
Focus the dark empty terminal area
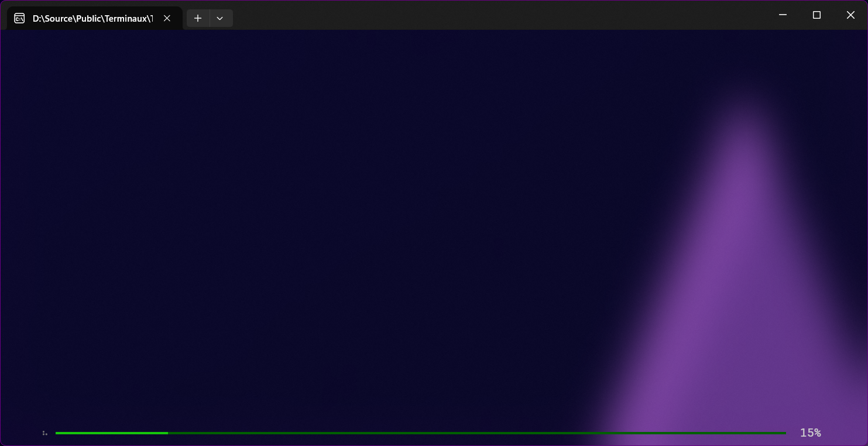(x=293, y=205)
